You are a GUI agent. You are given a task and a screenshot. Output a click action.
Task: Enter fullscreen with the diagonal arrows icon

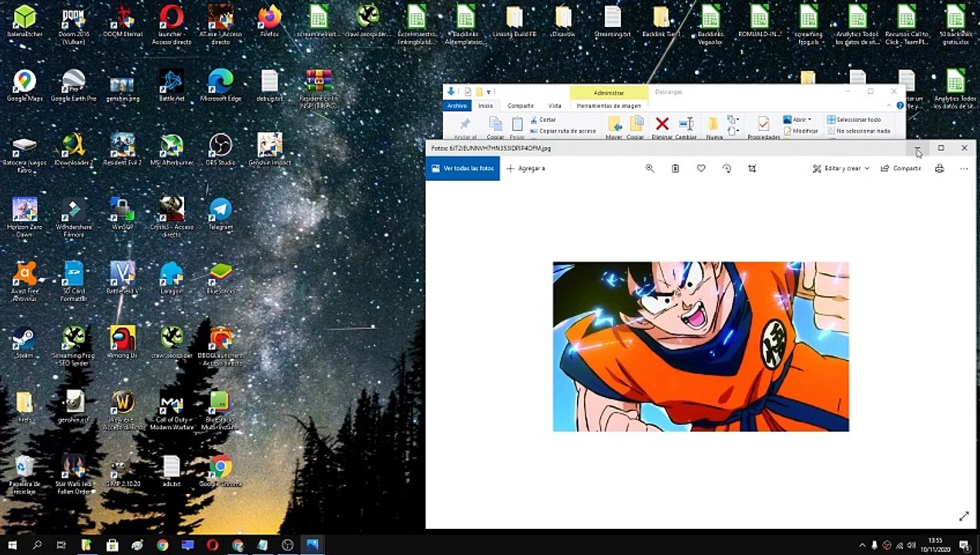pyautogui.click(x=964, y=516)
